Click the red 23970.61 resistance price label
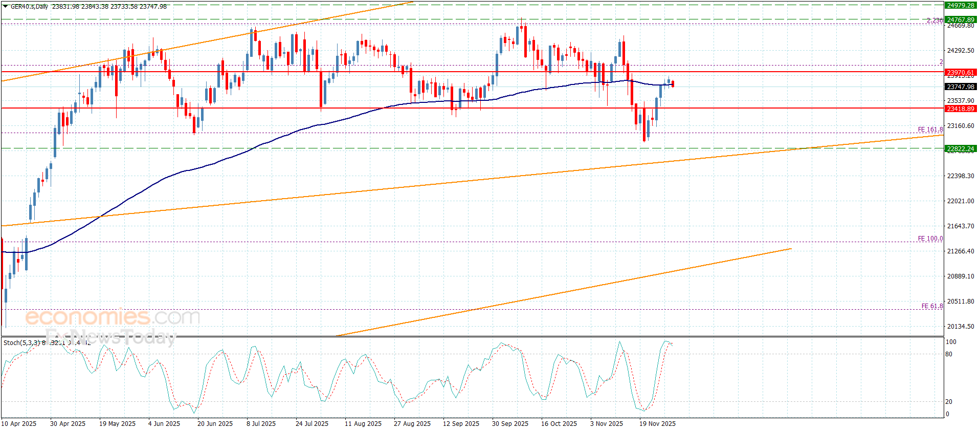This screenshot has width=980, height=430. [x=960, y=73]
